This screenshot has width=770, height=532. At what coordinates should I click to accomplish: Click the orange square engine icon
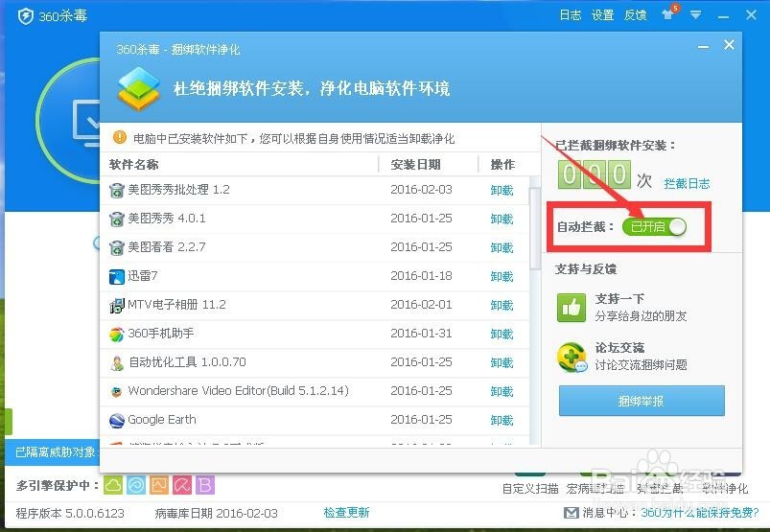point(159,485)
